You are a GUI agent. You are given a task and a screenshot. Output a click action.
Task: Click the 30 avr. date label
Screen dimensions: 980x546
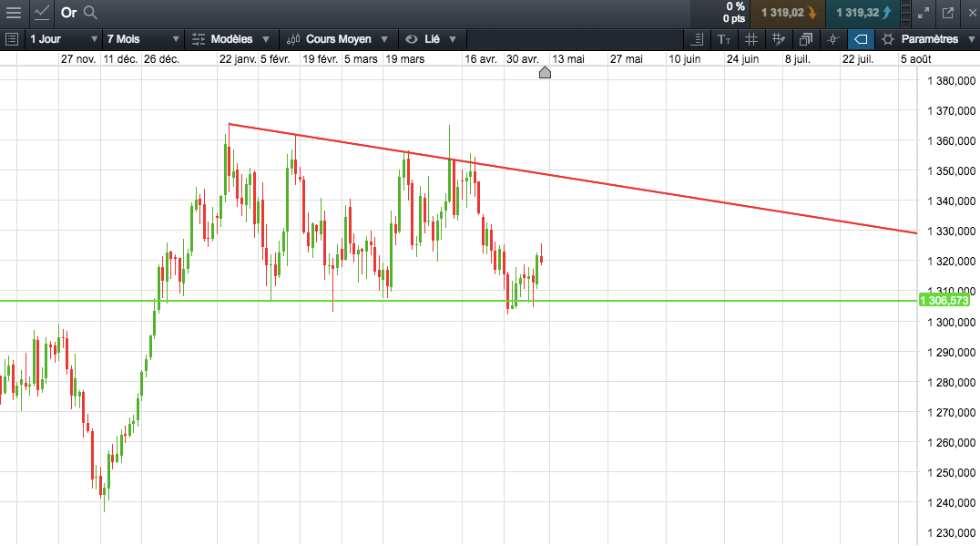click(523, 58)
